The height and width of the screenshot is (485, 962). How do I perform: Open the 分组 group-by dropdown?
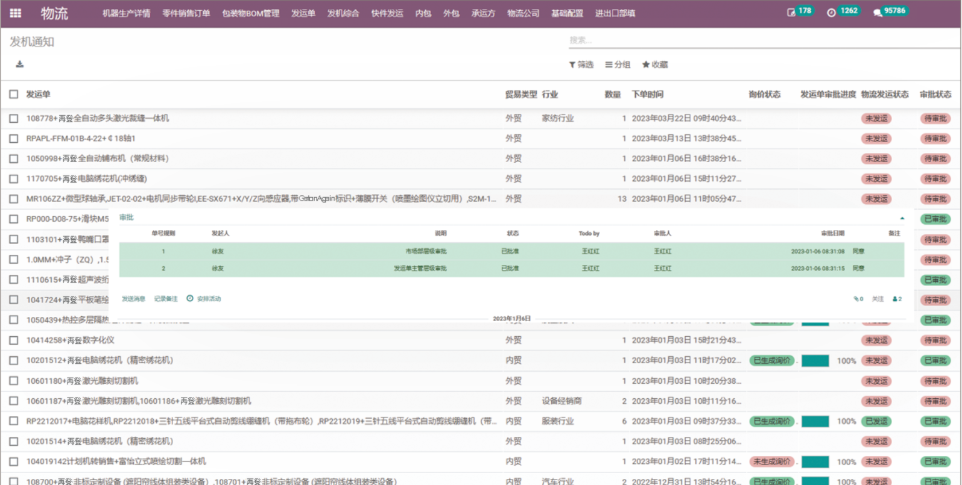[617, 64]
